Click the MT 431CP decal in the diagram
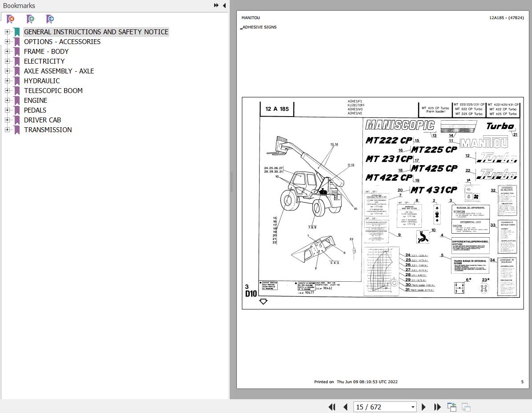532x413 pixels. pos(434,190)
